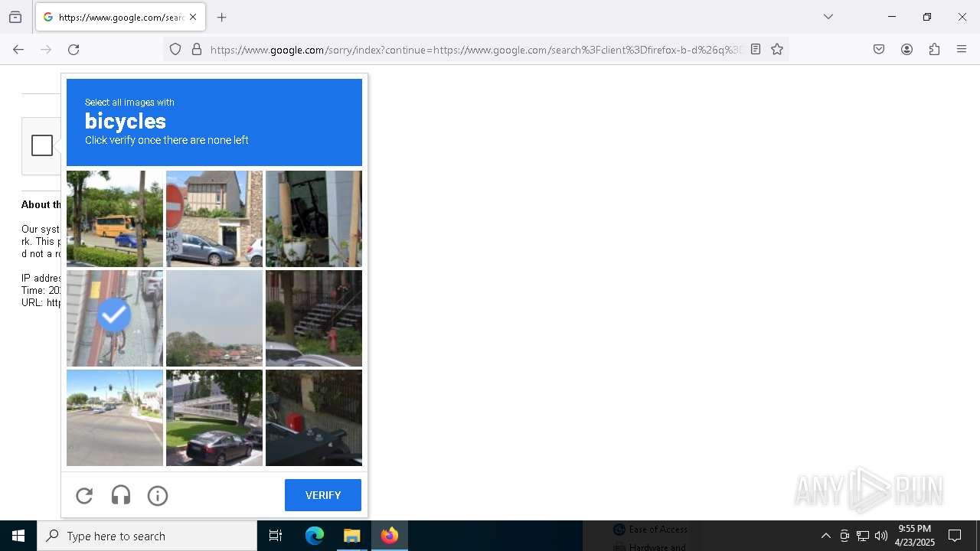Go back to previous page

18,49
